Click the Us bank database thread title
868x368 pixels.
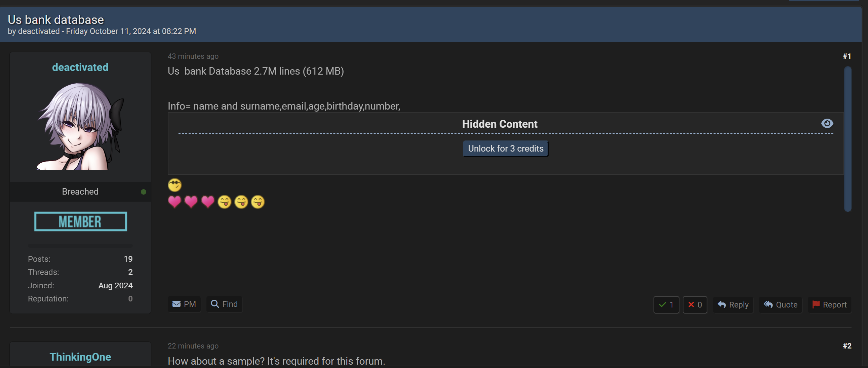click(x=56, y=20)
